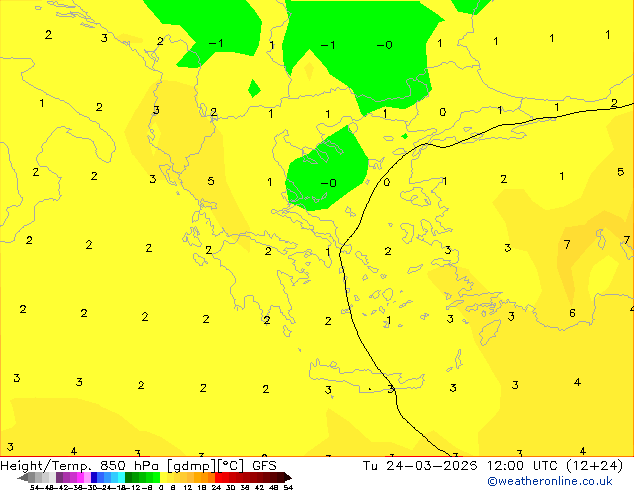Click the legend scale value '30'
This screenshot has width=634, height=490.
pos(230,487)
